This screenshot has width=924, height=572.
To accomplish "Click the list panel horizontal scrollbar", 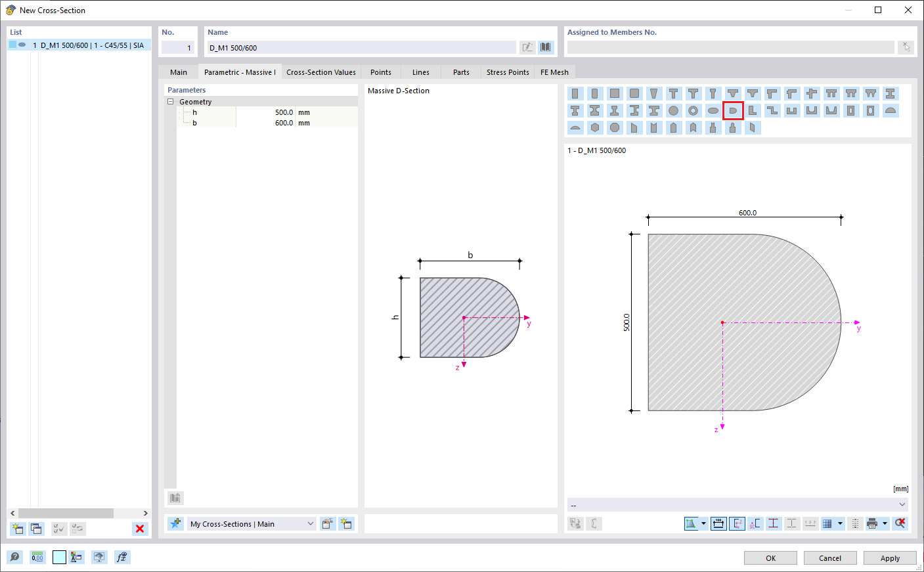I will click(66, 513).
